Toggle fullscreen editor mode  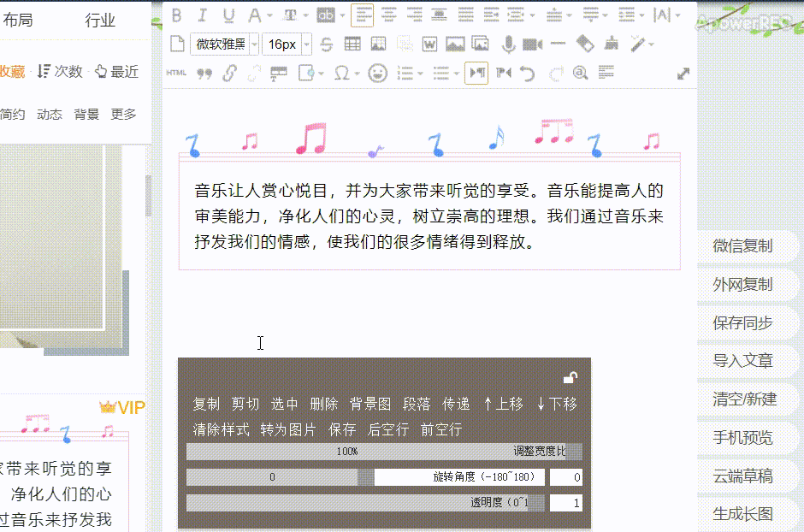click(683, 74)
